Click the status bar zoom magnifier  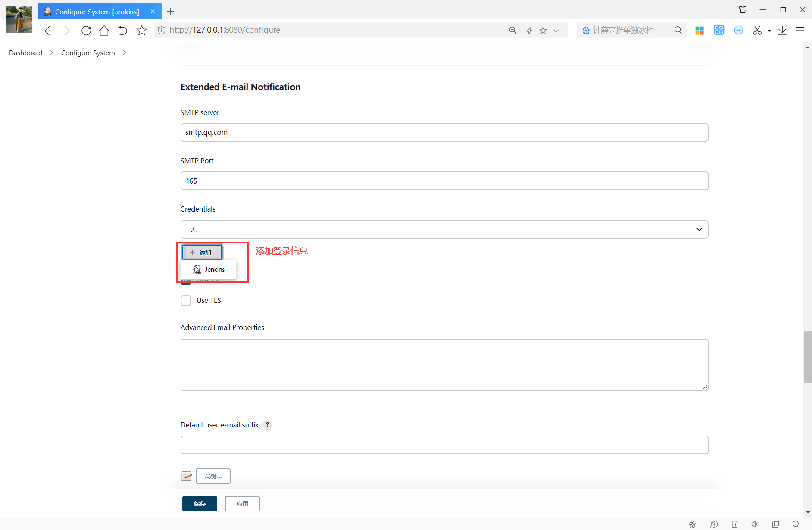796,524
